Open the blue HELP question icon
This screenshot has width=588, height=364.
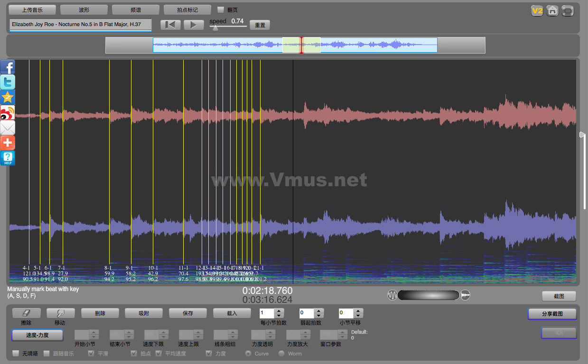8,158
